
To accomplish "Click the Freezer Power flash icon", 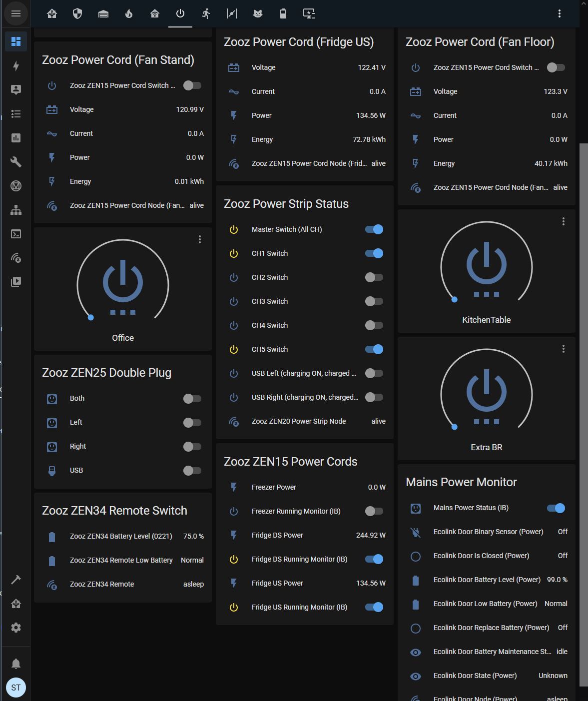I will (x=234, y=487).
